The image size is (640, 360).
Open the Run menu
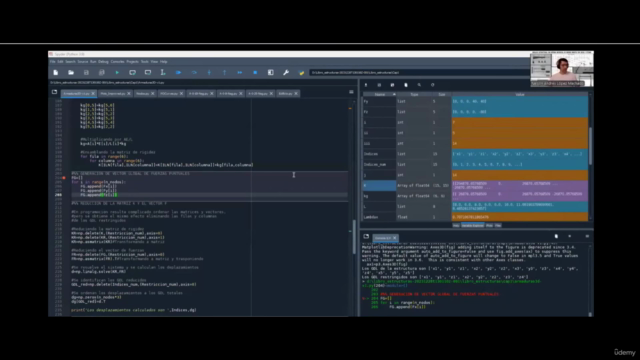93,62
